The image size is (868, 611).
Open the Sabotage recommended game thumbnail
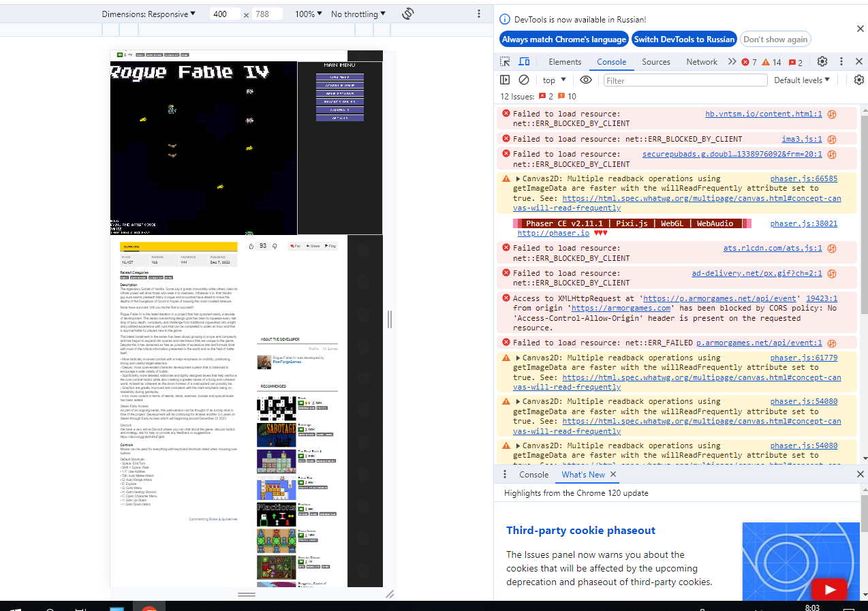click(277, 434)
